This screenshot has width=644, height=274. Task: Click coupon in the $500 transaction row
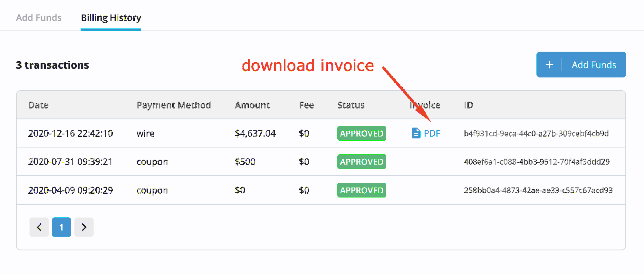(x=152, y=162)
